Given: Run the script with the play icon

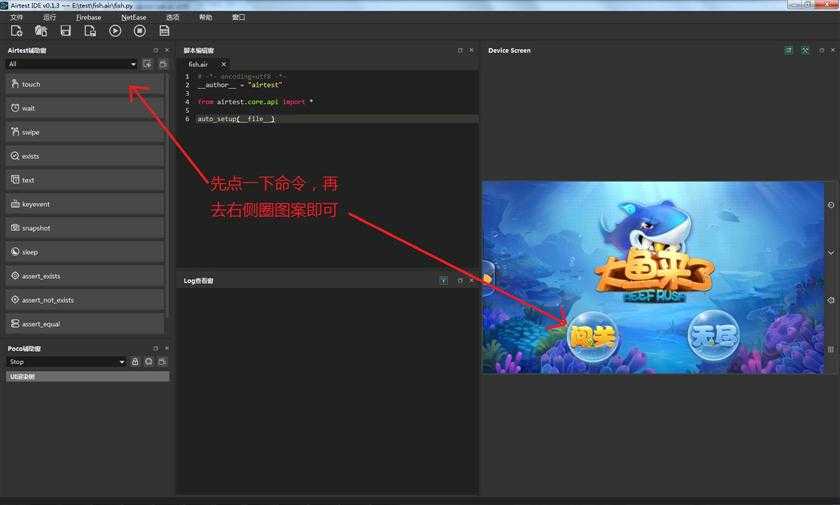Looking at the screenshot, I should pos(115,31).
